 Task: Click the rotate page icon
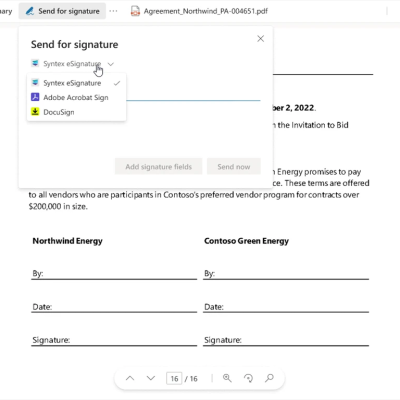tap(248, 378)
